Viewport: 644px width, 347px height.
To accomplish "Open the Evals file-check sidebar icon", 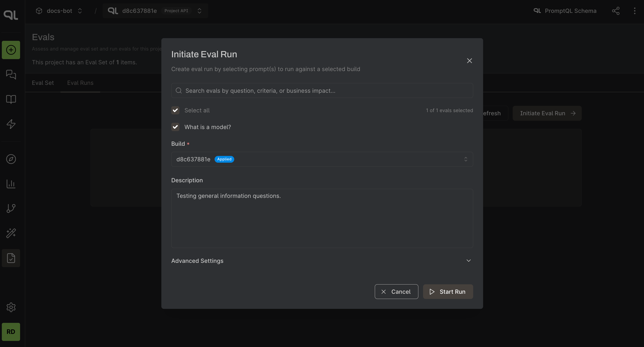I will (x=11, y=258).
